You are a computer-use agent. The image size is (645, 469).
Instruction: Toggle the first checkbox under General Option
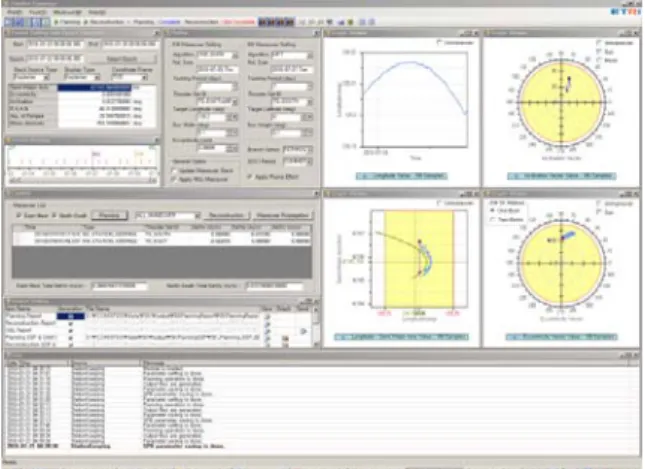174,170
